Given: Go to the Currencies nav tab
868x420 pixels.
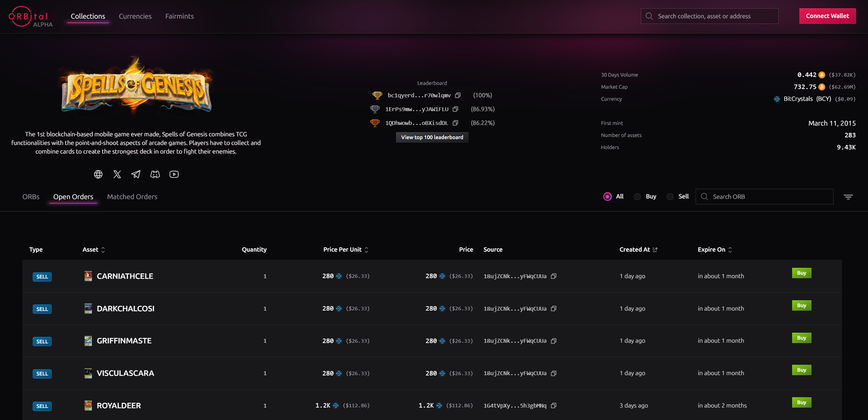Looking at the screenshot, I should (x=135, y=16).
